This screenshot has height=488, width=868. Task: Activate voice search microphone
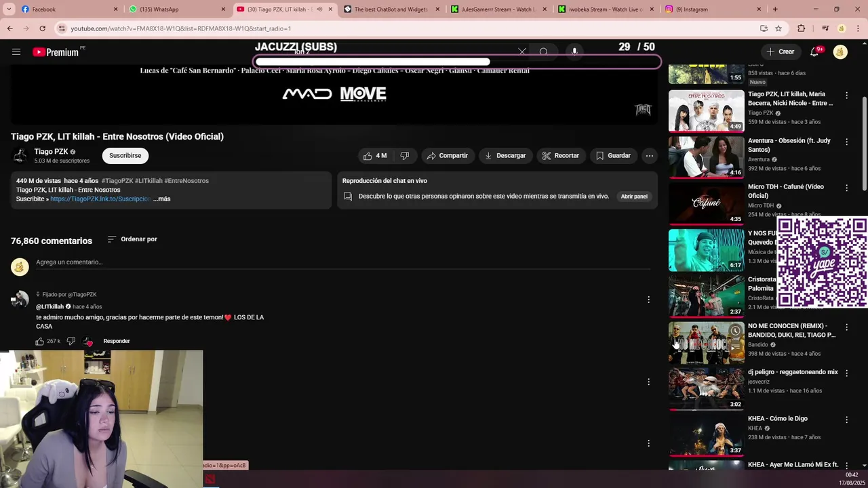(x=574, y=52)
